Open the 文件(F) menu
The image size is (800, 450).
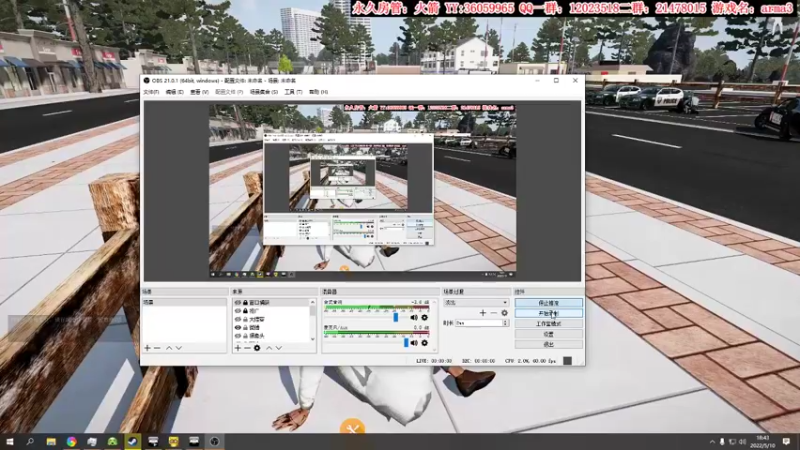(151, 92)
